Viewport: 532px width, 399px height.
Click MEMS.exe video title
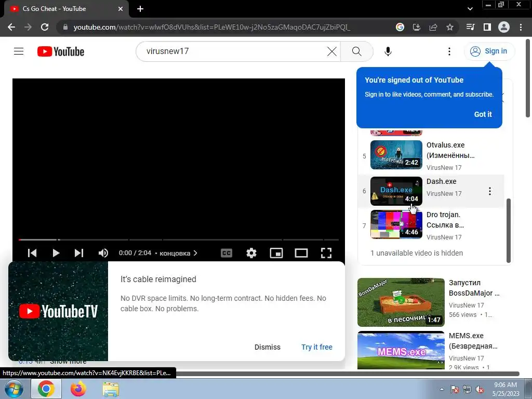(x=473, y=341)
